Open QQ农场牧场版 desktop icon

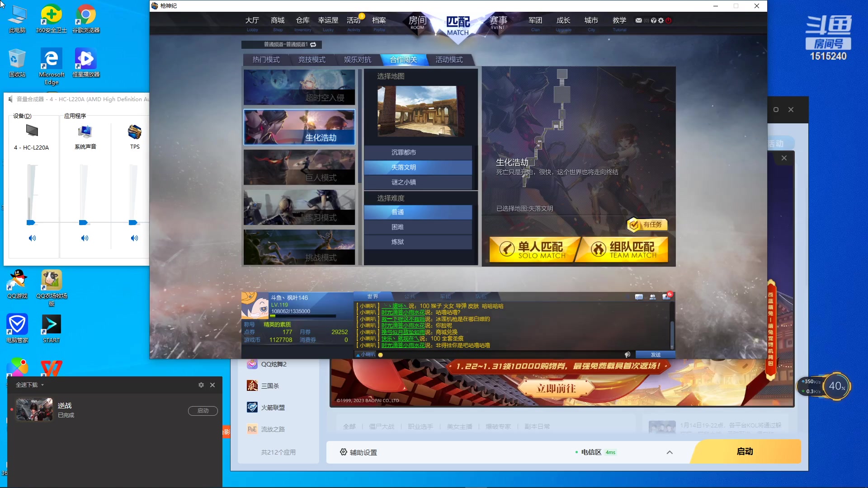pyautogui.click(x=52, y=287)
